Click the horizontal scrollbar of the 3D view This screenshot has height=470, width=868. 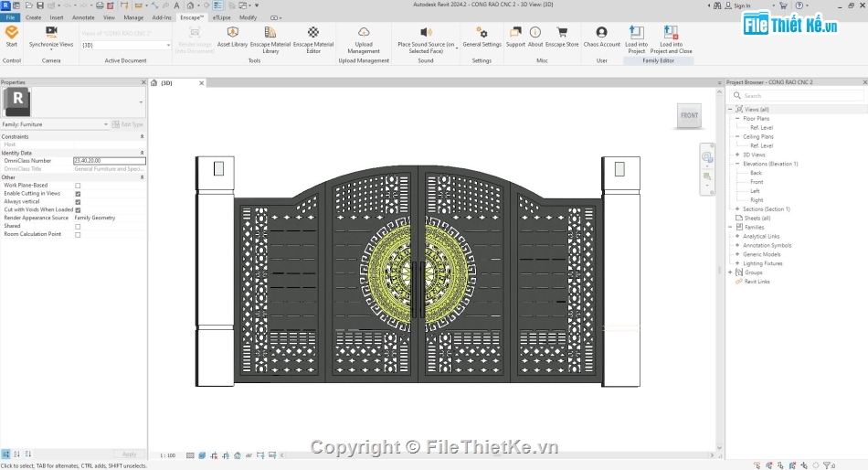coord(496,455)
